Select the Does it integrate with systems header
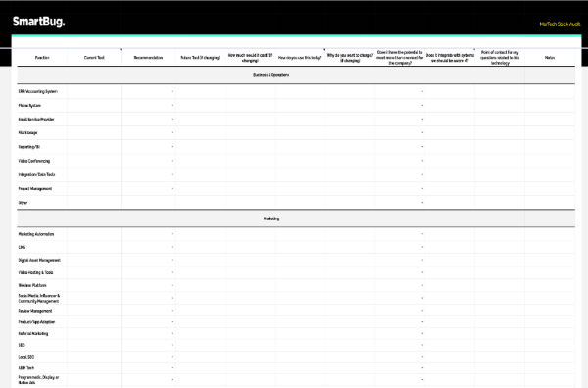588x388 pixels. coord(450,58)
